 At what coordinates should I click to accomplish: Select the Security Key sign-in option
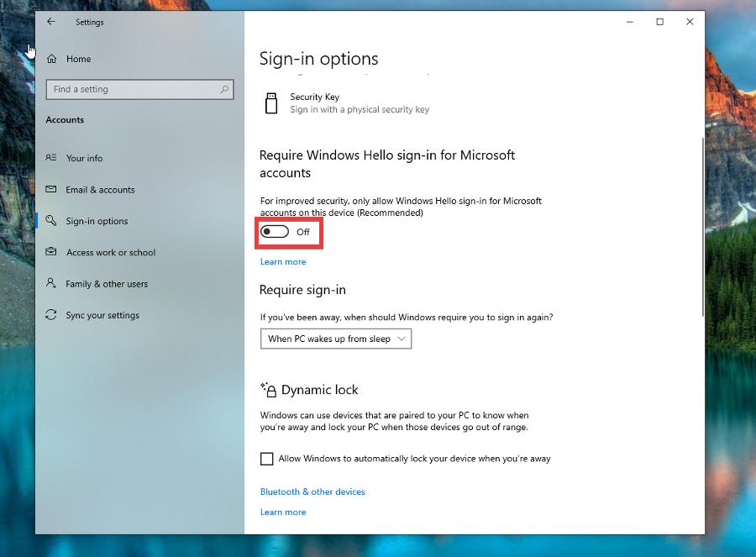(x=347, y=103)
